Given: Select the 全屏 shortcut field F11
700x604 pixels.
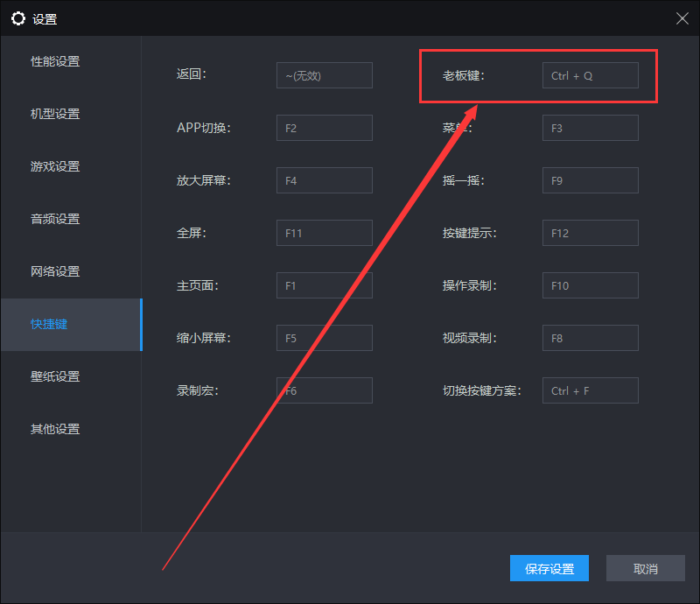Looking at the screenshot, I should pos(324,233).
